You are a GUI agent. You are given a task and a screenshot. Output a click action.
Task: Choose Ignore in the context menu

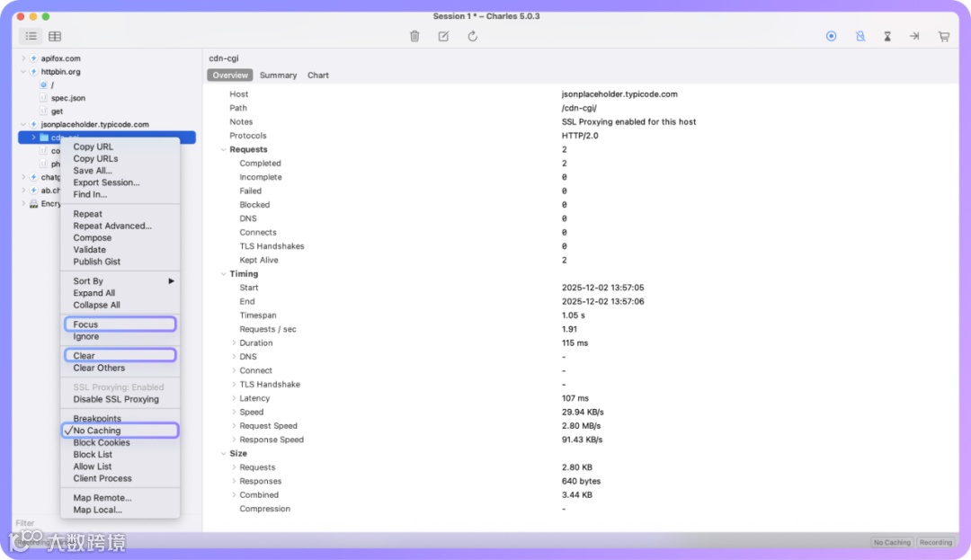[120, 336]
